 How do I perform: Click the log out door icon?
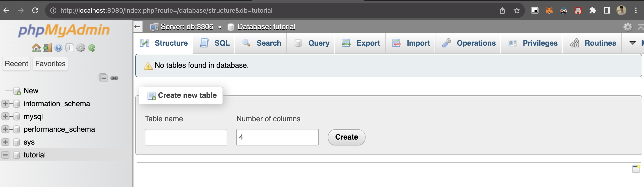[48, 48]
